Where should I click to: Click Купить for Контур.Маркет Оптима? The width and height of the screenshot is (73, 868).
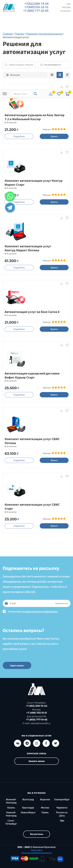[x=54, y=267]
